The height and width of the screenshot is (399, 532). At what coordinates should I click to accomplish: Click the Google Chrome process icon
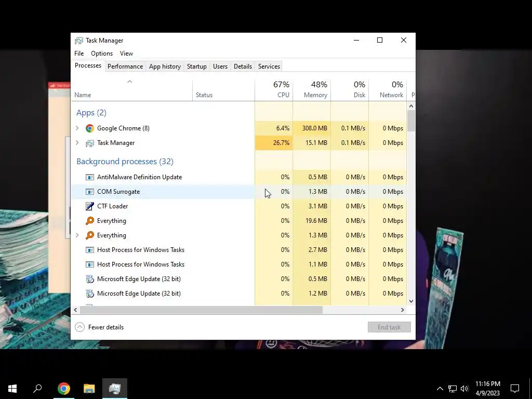(x=89, y=128)
